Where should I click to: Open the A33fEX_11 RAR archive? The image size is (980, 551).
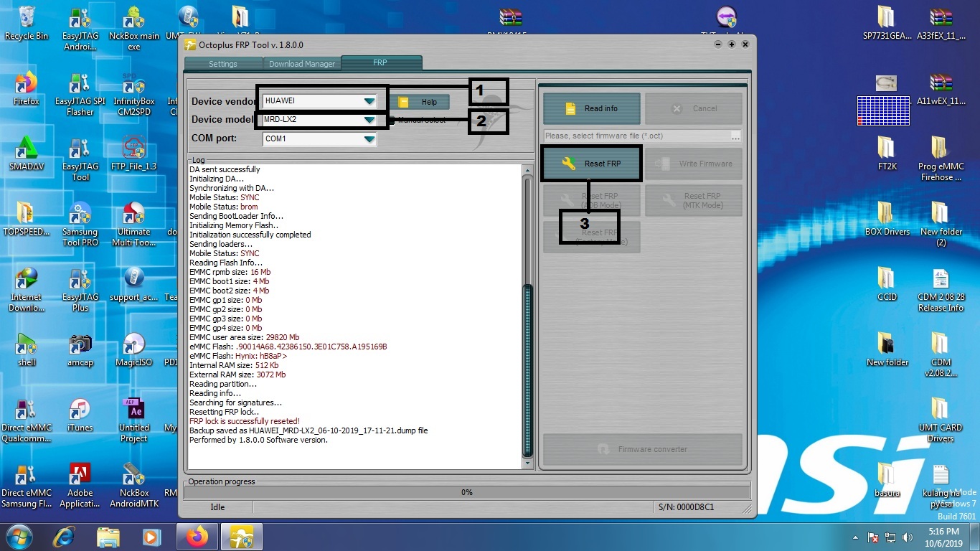pos(941,23)
